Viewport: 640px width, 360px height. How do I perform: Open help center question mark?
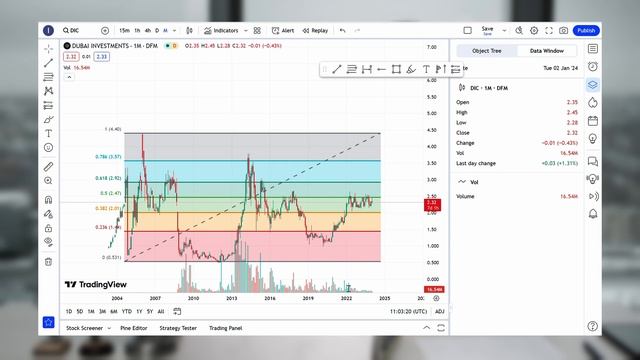(x=593, y=326)
